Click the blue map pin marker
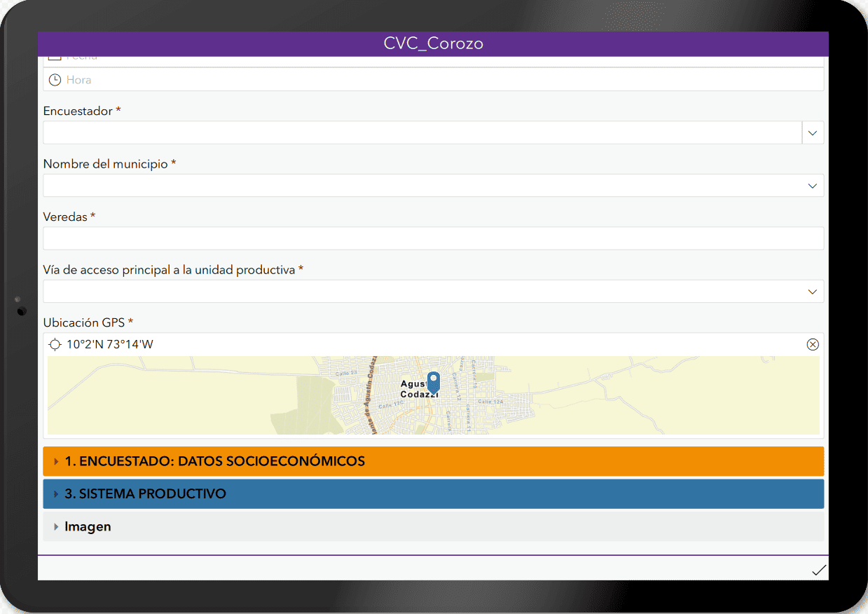 [x=433, y=383]
